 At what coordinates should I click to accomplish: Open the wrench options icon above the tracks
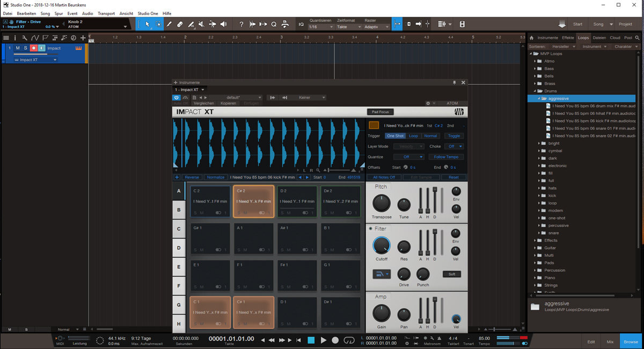pos(25,38)
